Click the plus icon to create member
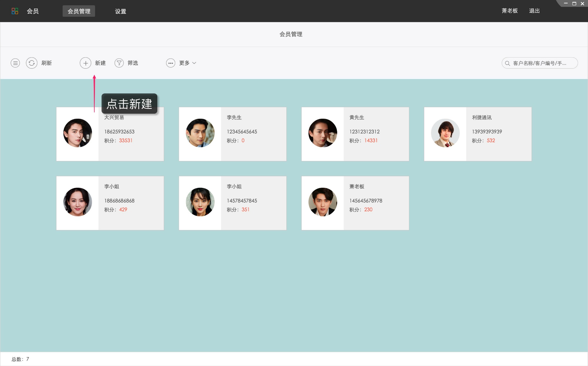This screenshot has width=588, height=366. 85,63
